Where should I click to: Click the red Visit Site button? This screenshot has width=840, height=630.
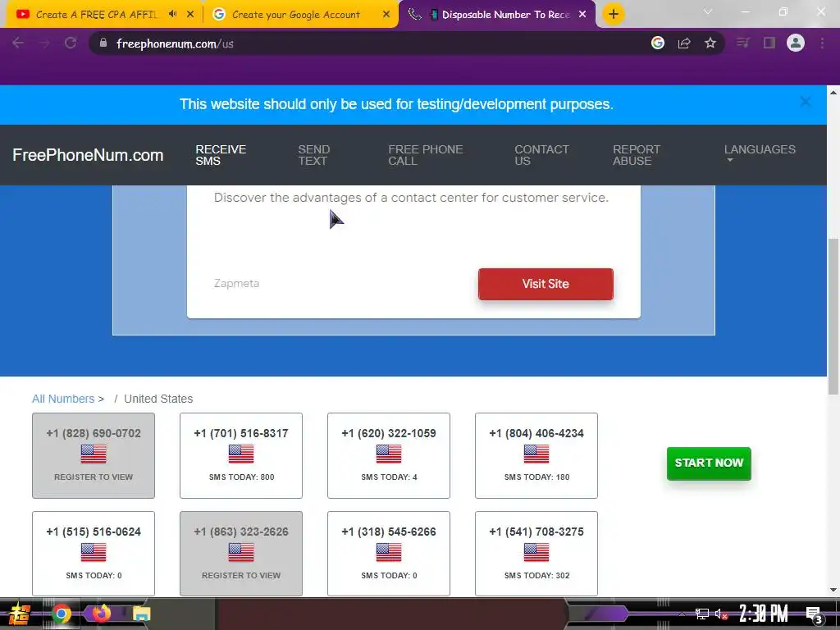tap(546, 284)
